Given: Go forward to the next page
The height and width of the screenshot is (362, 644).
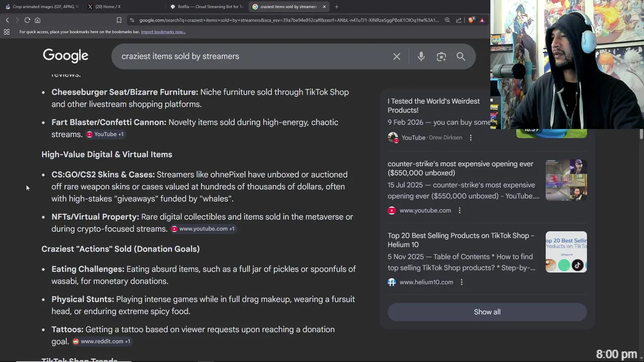Looking at the screenshot, I should tap(17, 20).
